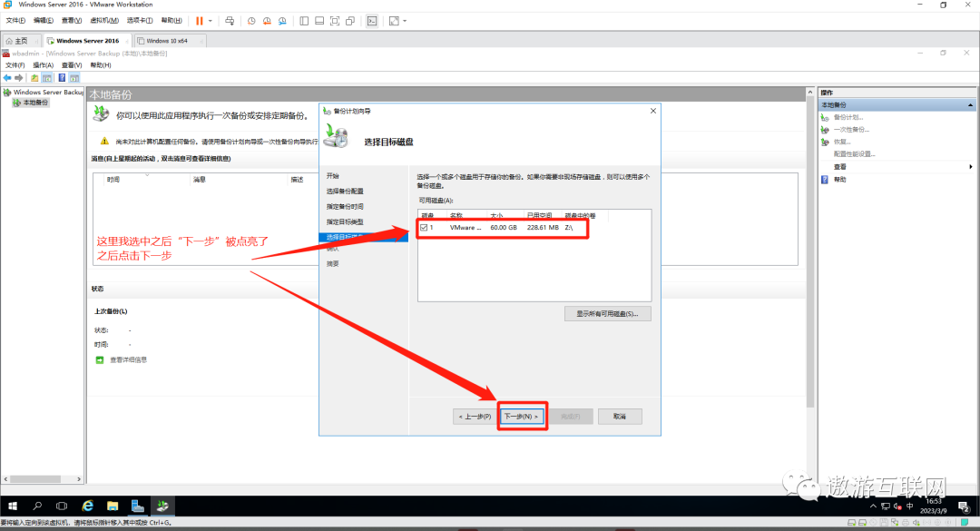The image size is (980, 531).
Task: Click 上一步(P) back button in wizard
Action: pos(475,417)
